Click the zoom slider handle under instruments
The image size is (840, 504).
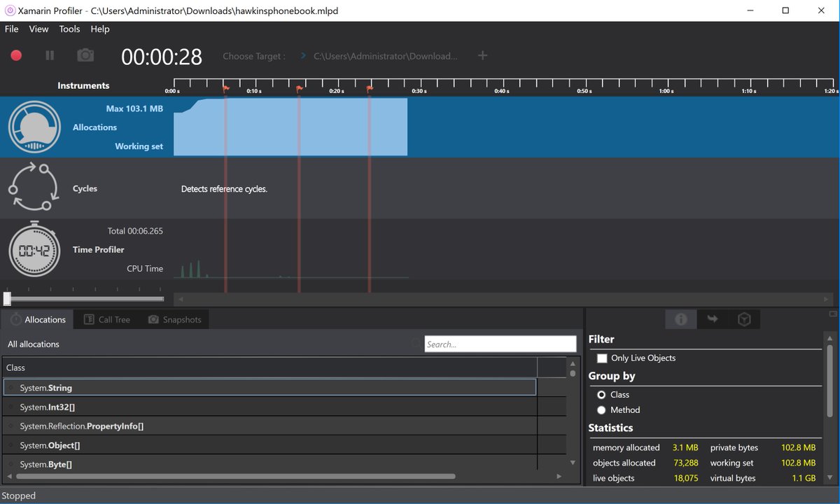pos(7,299)
